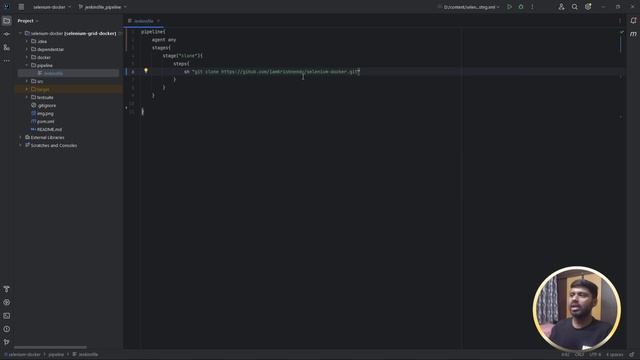Expand External Libraries node
Viewport: 640px width, 360px height.
coord(20,137)
